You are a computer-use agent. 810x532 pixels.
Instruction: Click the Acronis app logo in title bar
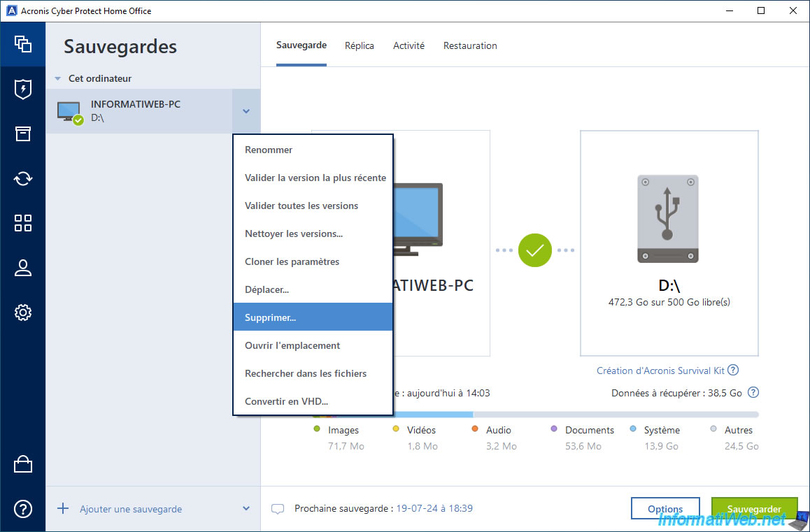pyautogui.click(x=11, y=11)
